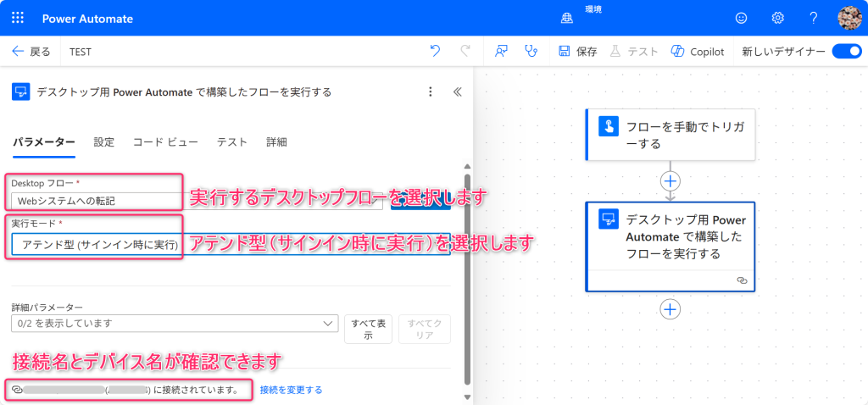Click the desktop flow icon in panel header
The image size is (868, 405).
point(20,92)
